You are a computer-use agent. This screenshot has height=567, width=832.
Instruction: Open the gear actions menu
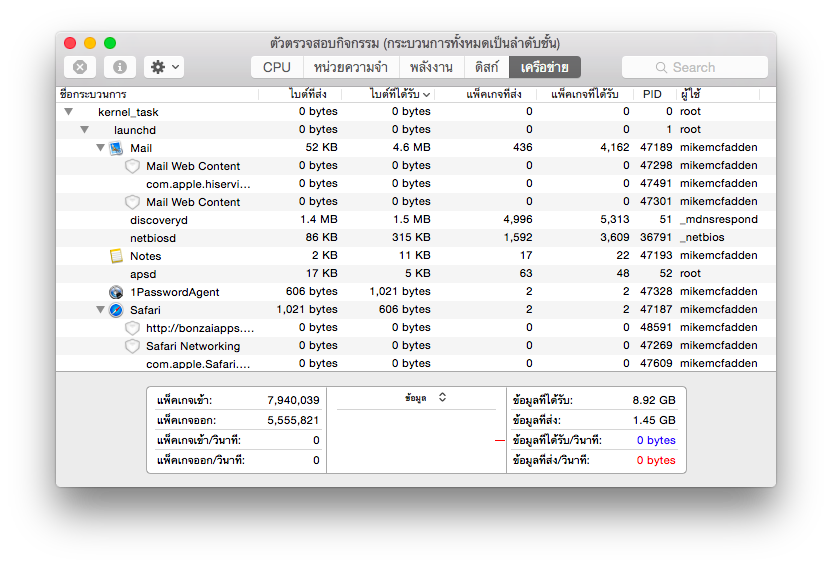point(164,67)
